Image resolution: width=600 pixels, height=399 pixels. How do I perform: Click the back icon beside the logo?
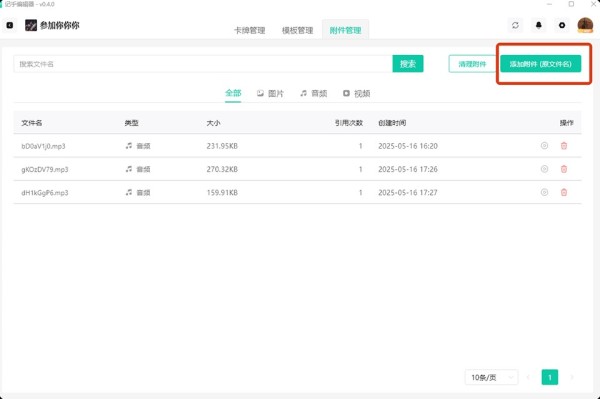(10, 25)
